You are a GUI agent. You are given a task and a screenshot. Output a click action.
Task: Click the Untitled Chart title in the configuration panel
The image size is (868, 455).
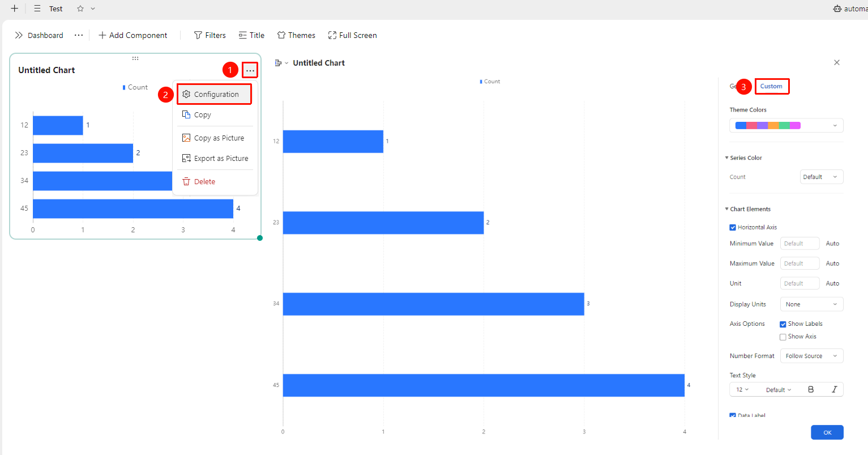[319, 63]
